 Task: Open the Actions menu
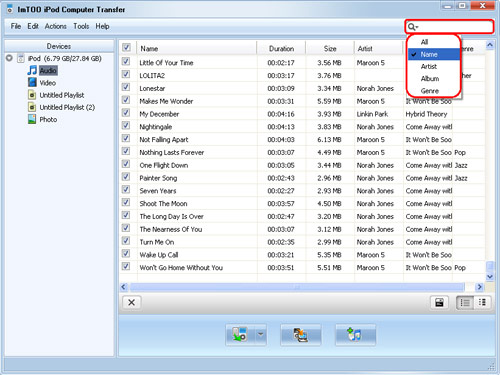pyautogui.click(x=56, y=26)
